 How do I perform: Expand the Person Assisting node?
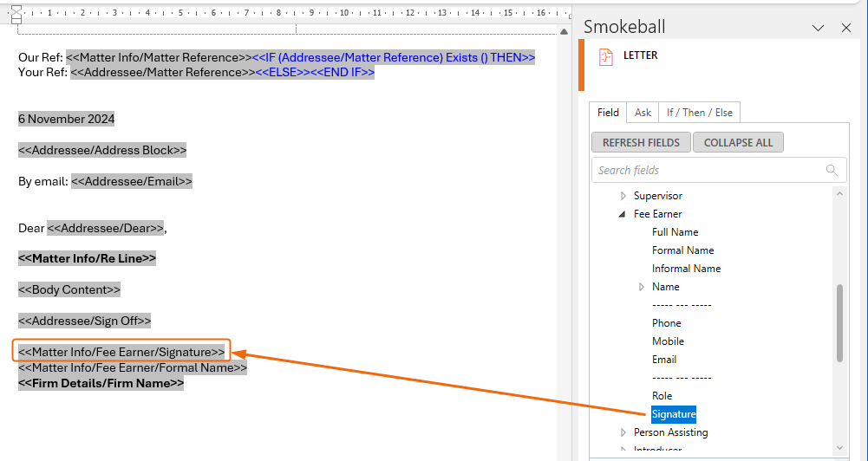point(623,432)
